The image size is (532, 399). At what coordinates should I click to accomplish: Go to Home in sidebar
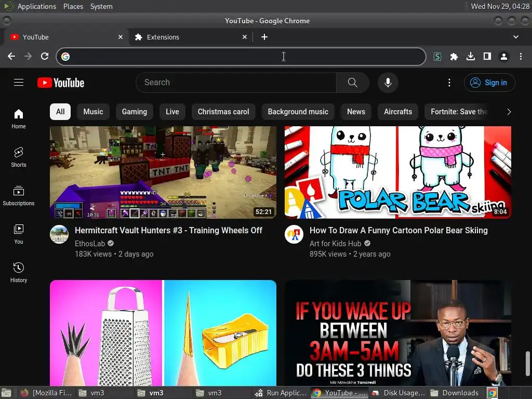[19, 119]
